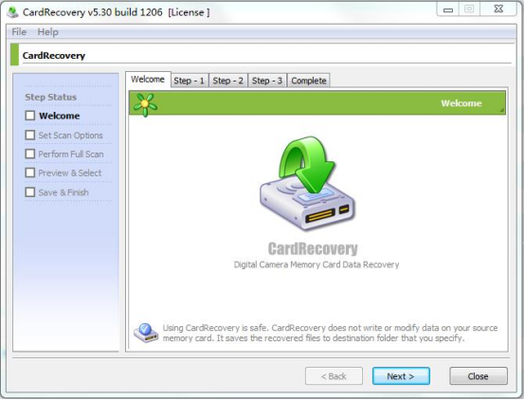This screenshot has height=400, width=525.
Task: Open the File menu
Action: [19, 32]
